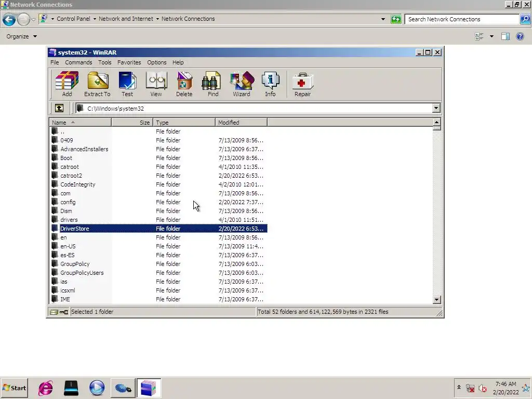The image size is (532, 399).
Task: Run the Test archive tool
Action: point(127,84)
